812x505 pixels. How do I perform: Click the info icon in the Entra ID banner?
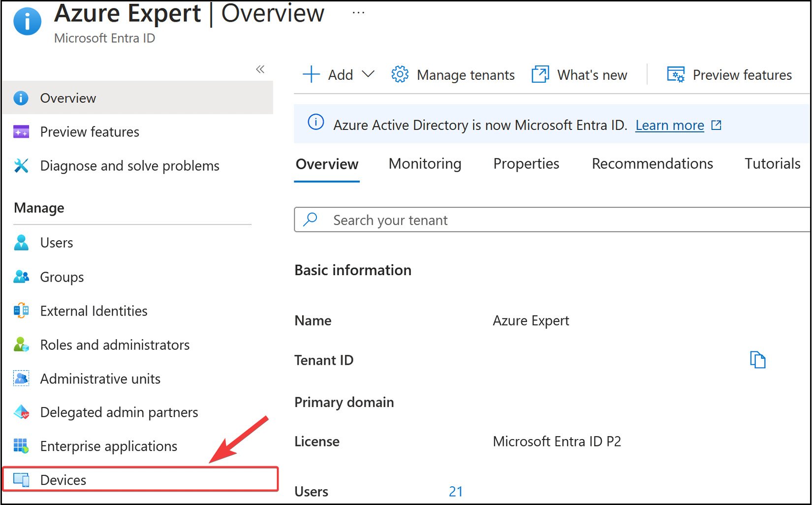click(316, 122)
